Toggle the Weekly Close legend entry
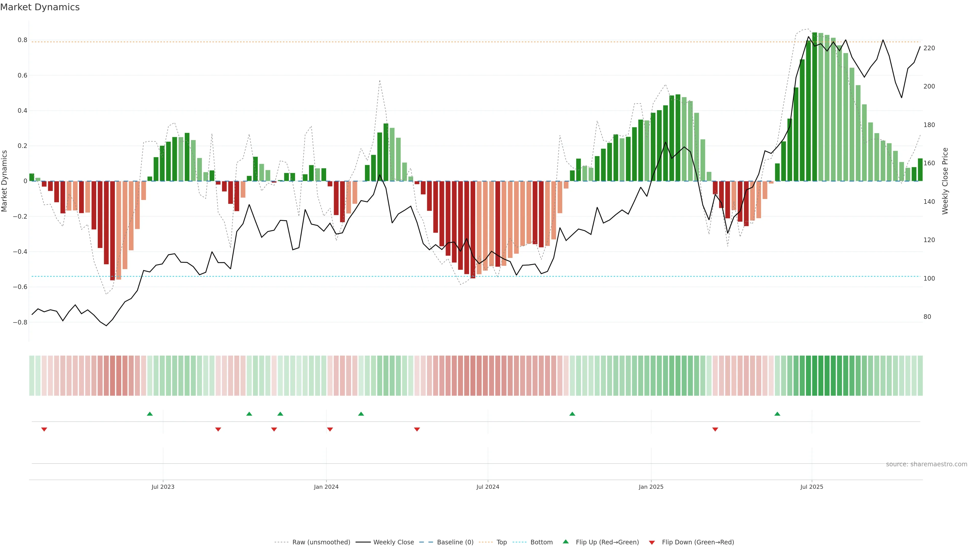Screen dimensions: 980x551 coord(393,542)
